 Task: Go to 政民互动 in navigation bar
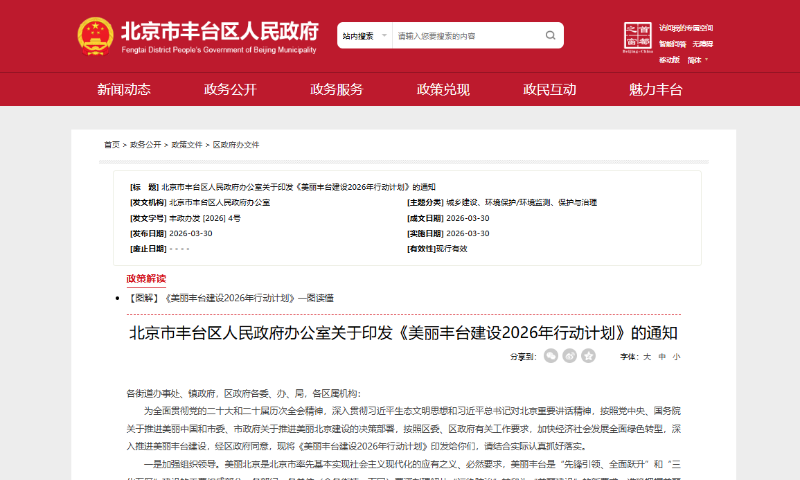pos(549,89)
